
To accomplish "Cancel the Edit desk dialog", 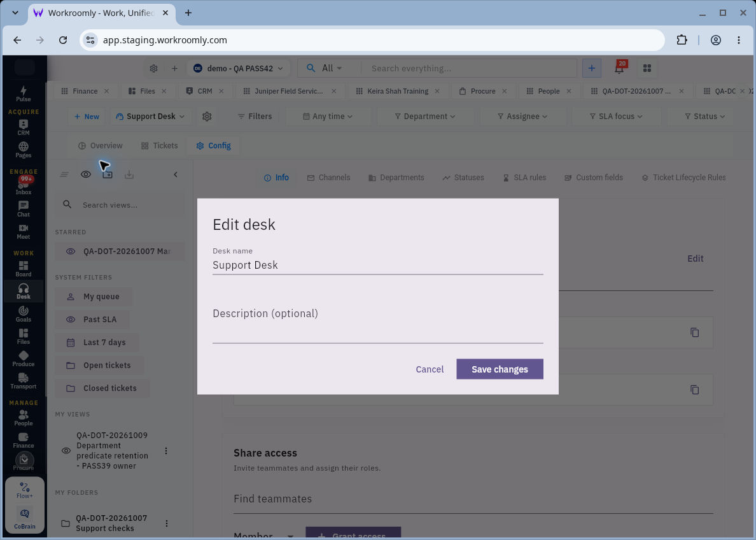I will pyautogui.click(x=430, y=369).
